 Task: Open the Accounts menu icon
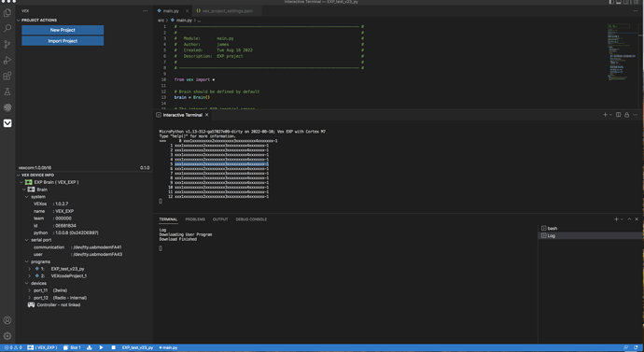pyautogui.click(x=7, y=320)
